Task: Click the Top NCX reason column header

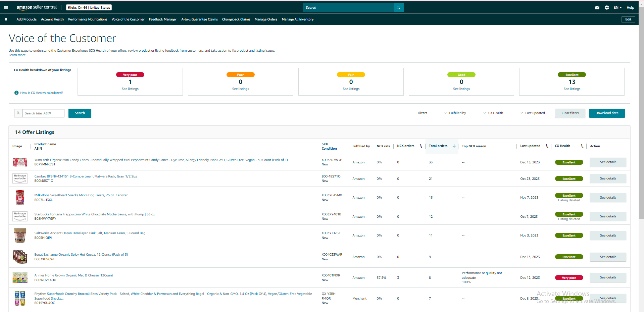Action: click(x=474, y=146)
